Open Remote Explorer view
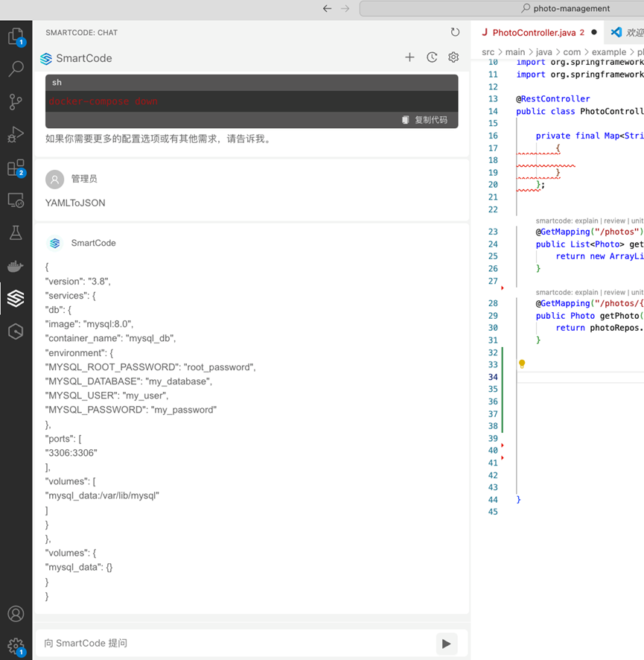Viewport: 644px width, 660px height. click(x=16, y=200)
